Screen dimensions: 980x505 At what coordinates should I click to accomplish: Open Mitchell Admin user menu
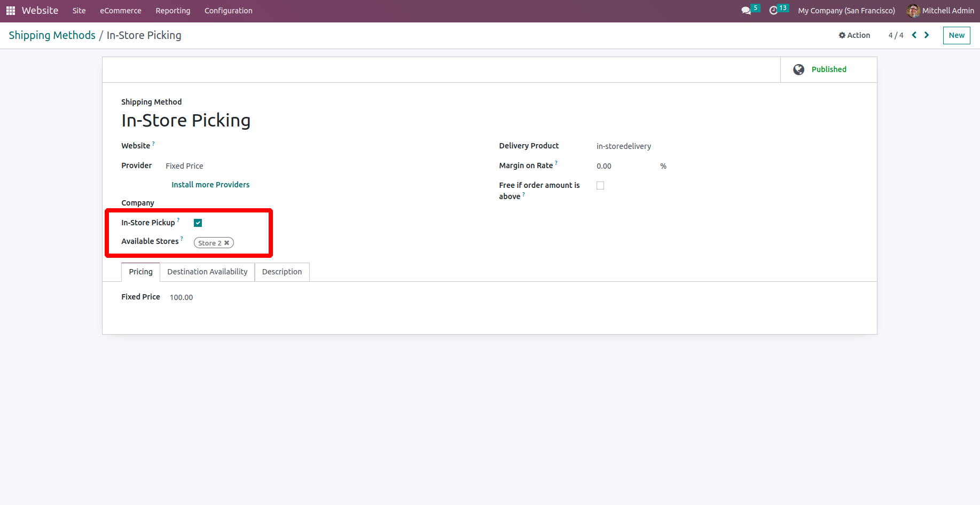click(x=940, y=11)
